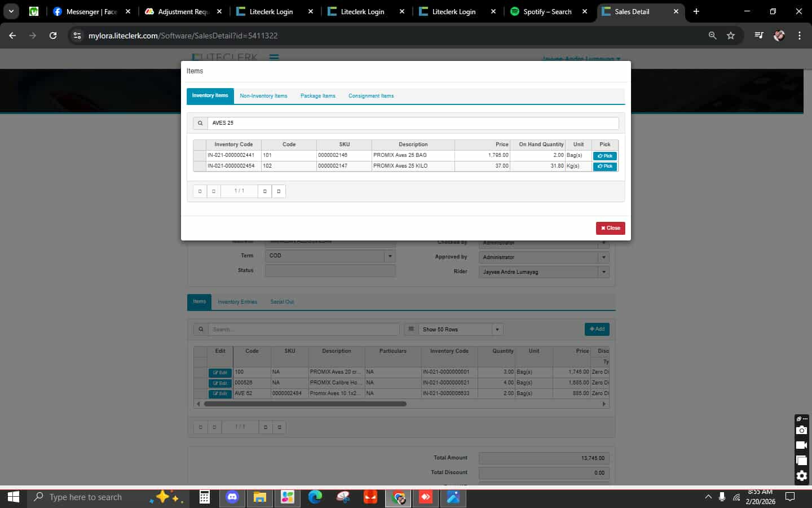
Task: Expand the Chrome tab search dropdown
Action: point(11,11)
